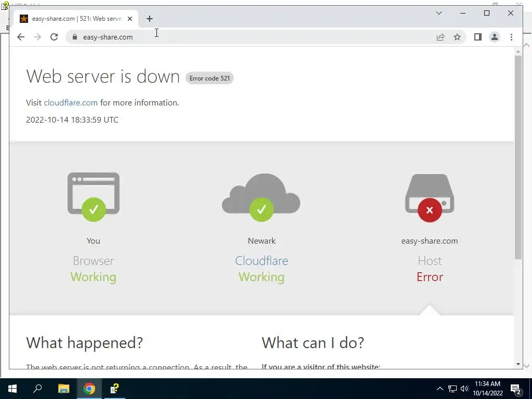Click the What can I do? heading
The height and width of the screenshot is (399, 532).
[313, 343]
